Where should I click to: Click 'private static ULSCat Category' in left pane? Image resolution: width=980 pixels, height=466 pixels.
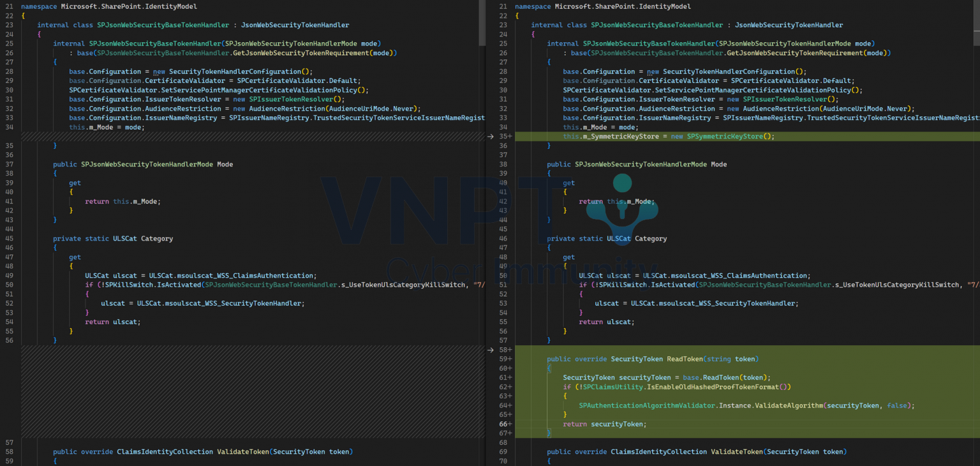113,238
